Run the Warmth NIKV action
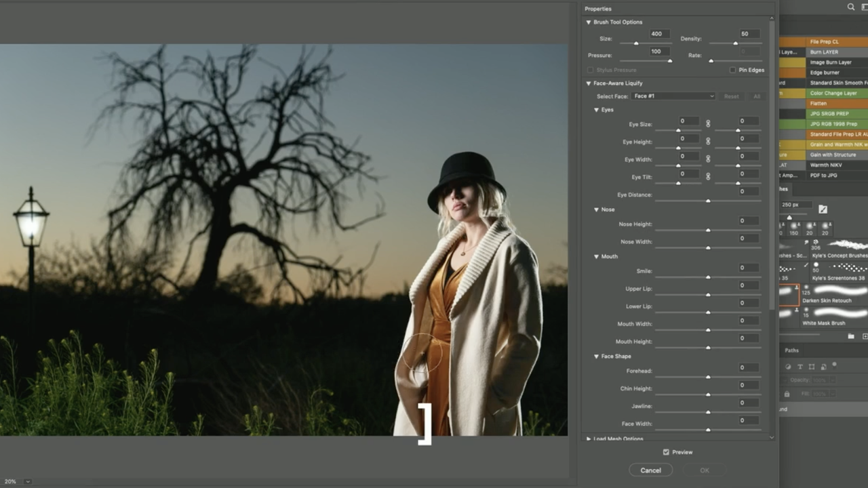This screenshot has width=868, height=488. (837, 165)
